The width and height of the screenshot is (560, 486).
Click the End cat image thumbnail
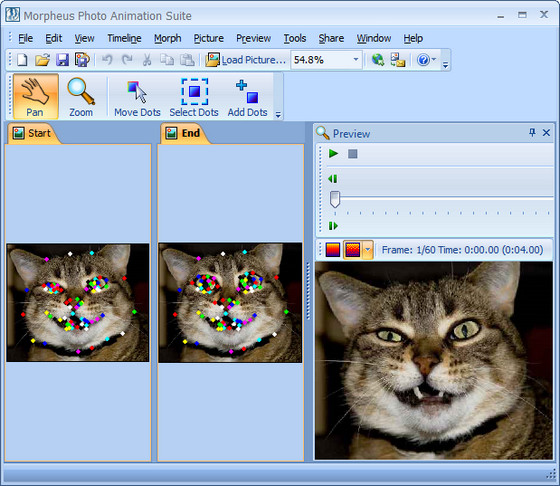[230, 302]
